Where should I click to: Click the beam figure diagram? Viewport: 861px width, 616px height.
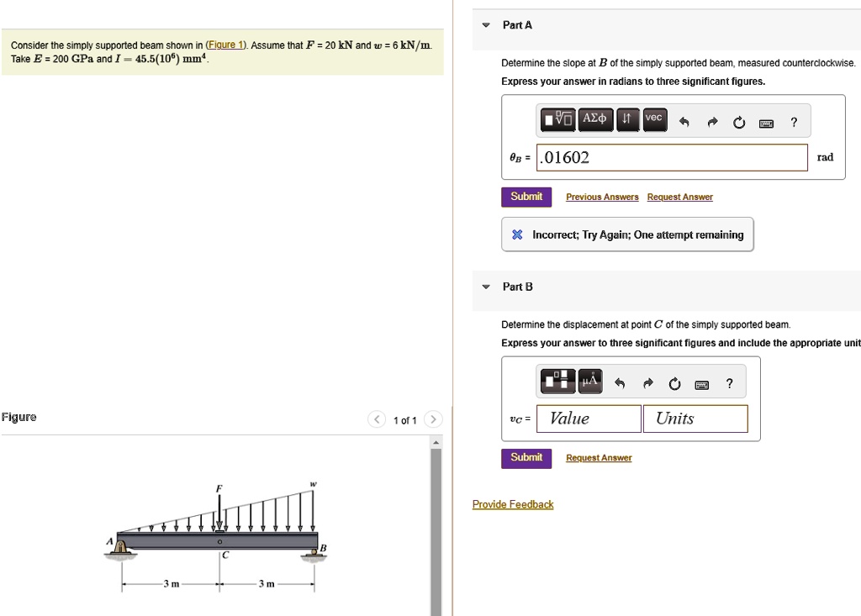[216, 537]
